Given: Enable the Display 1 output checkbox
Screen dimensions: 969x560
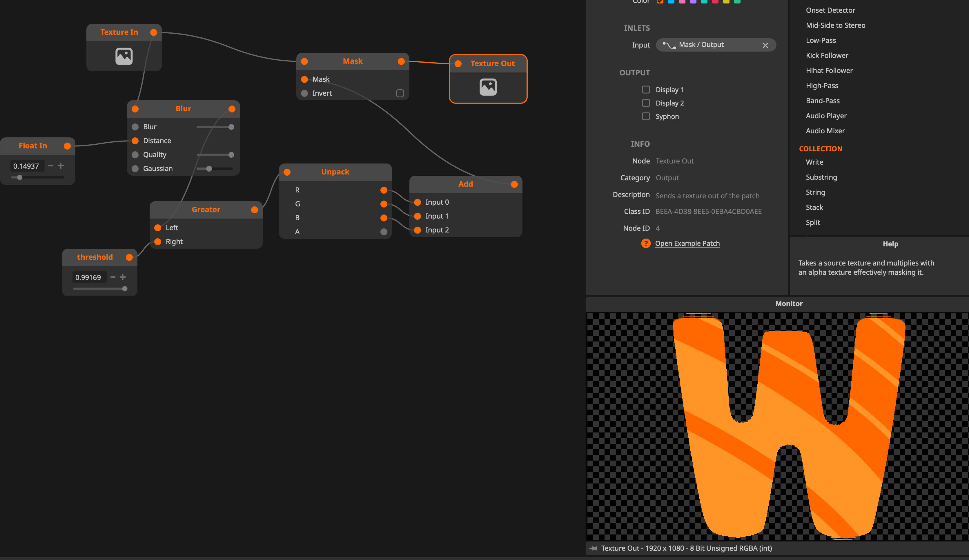Looking at the screenshot, I should (646, 90).
